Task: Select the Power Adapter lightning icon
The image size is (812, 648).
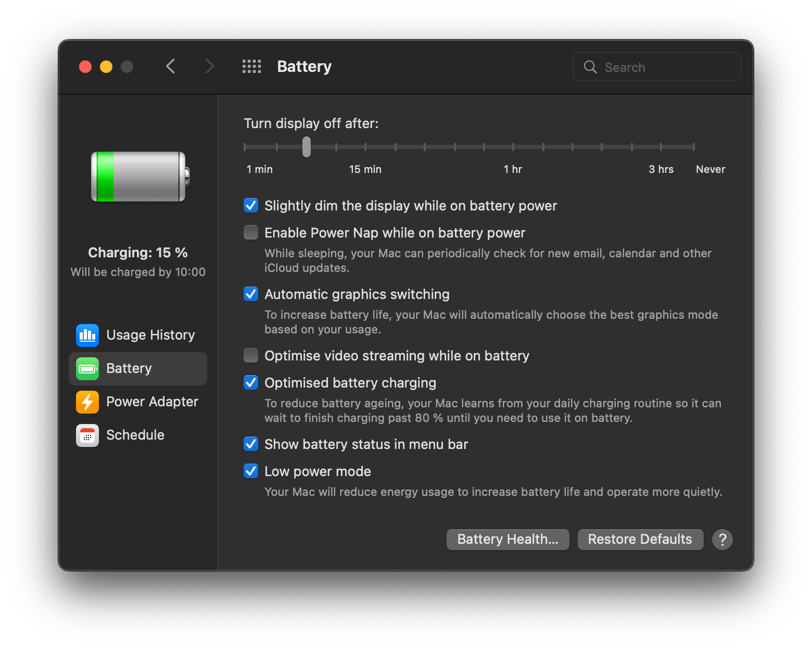Action: (x=87, y=402)
